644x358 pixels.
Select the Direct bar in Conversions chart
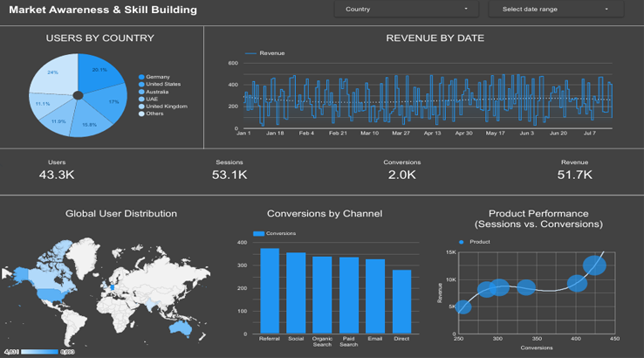pos(401,299)
